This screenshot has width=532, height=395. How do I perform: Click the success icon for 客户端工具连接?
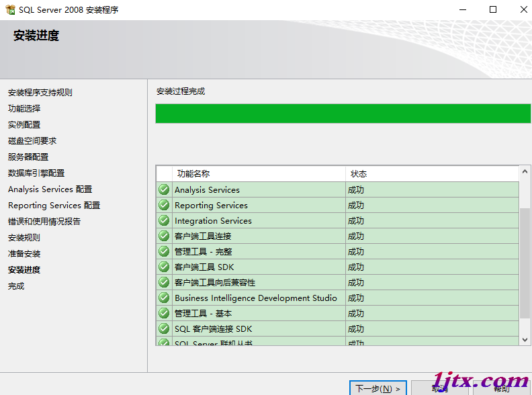pos(164,236)
